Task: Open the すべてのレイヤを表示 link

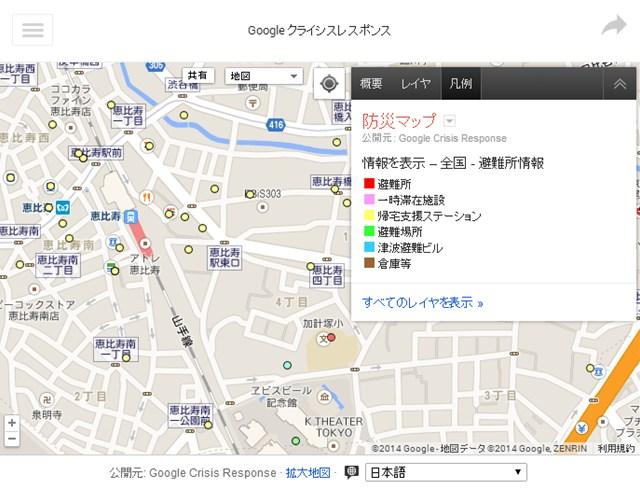Action: (x=422, y=302)
